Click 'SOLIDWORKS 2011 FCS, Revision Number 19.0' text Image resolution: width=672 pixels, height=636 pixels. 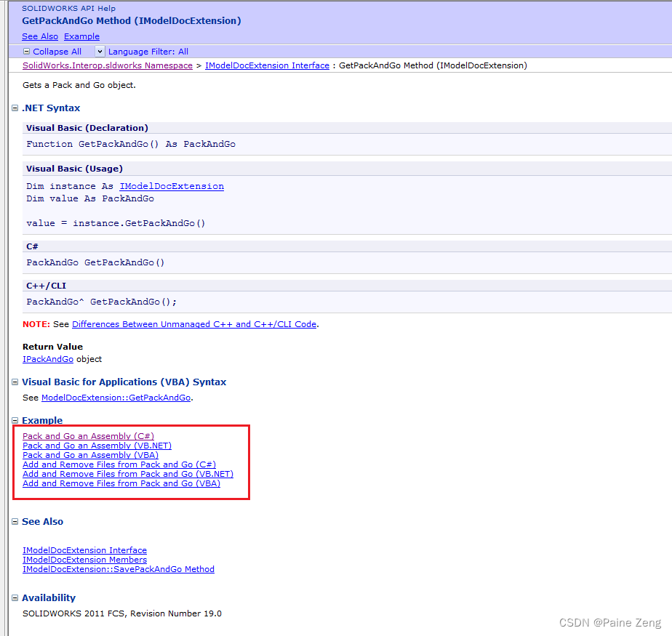[x=122, y=613]
